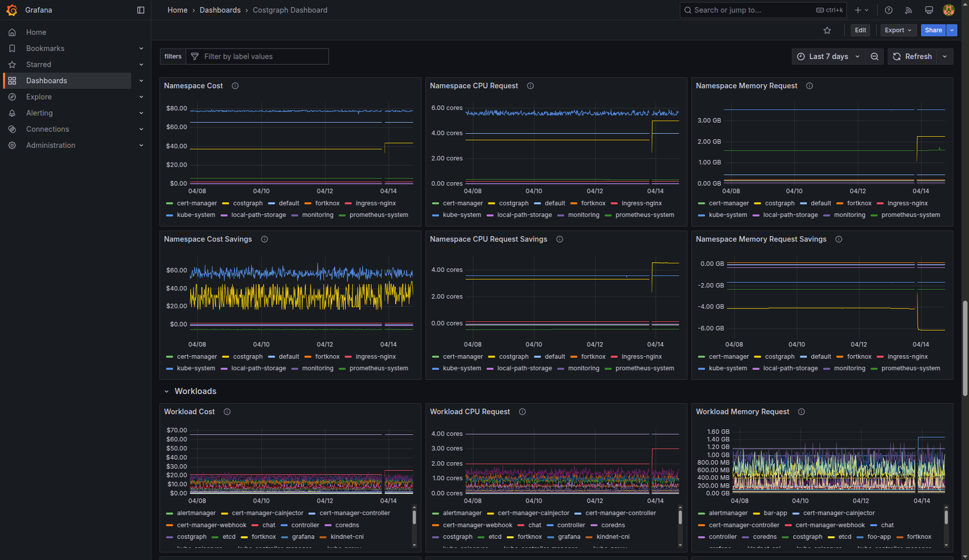Click Namespace Cost panel info icon
The image size is (969, 560).
pos(235,86)
